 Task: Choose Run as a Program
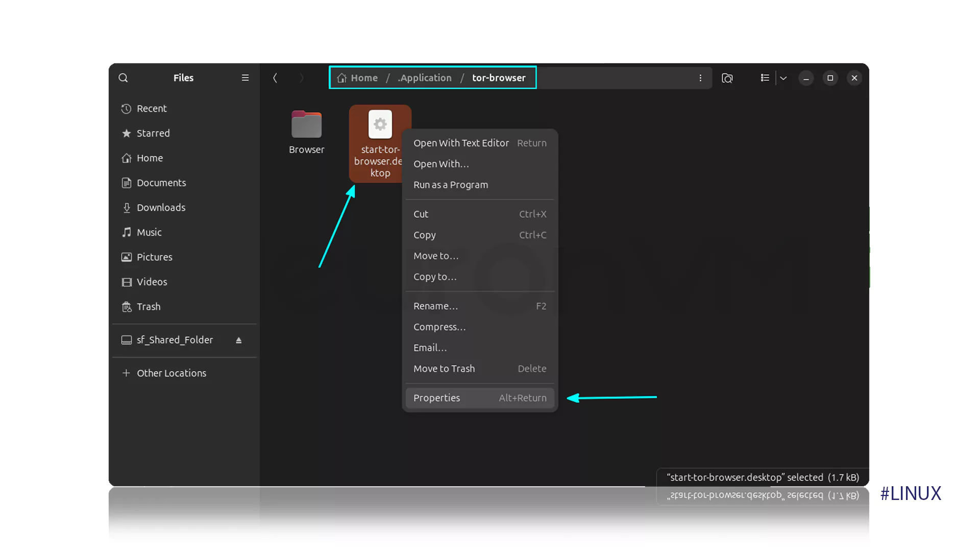(480, 185)
